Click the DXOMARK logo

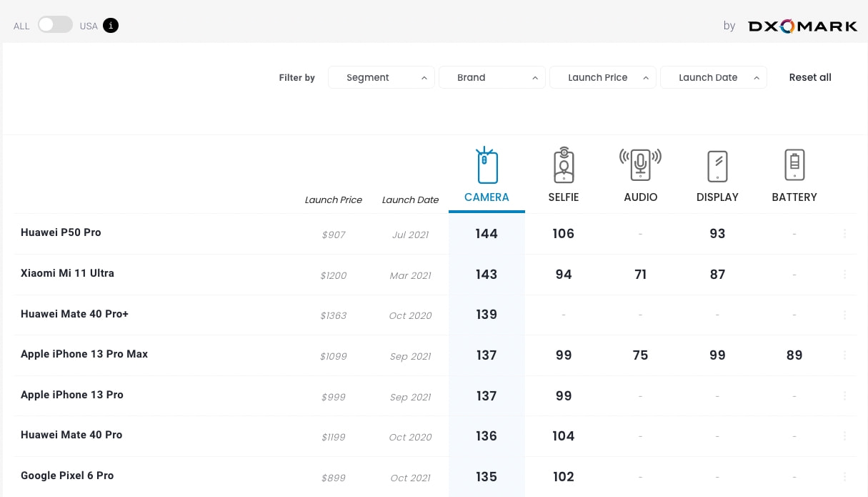[x=802, y=26]
